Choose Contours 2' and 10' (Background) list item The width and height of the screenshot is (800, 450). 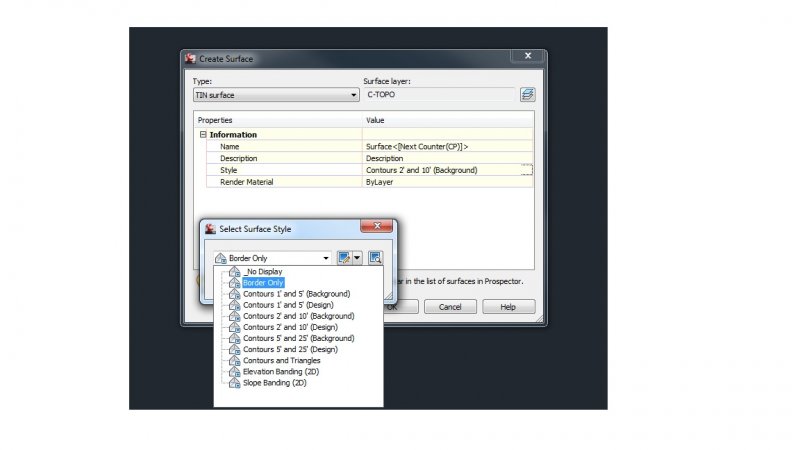coord(298,316)
